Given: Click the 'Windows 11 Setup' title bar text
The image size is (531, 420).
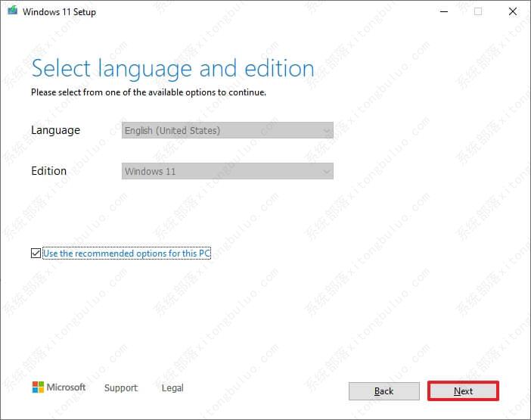Looking at the screenshot, I should [60, 12].
